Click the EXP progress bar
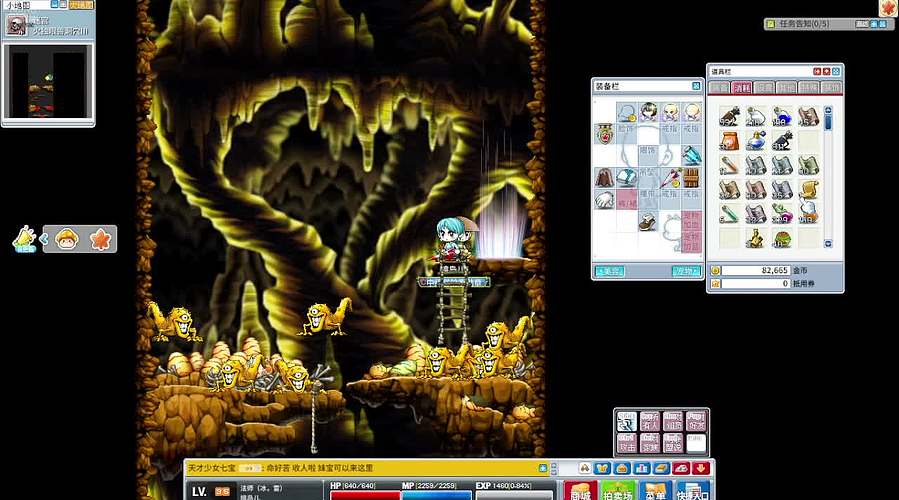 click(514, 495)
